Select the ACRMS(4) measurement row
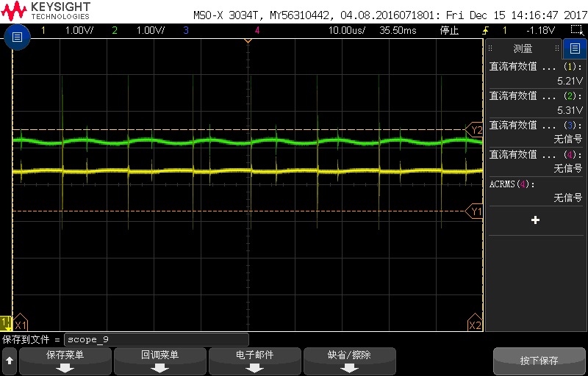The height and width of the screenshot is (376, 588). (x=536, y=191)
